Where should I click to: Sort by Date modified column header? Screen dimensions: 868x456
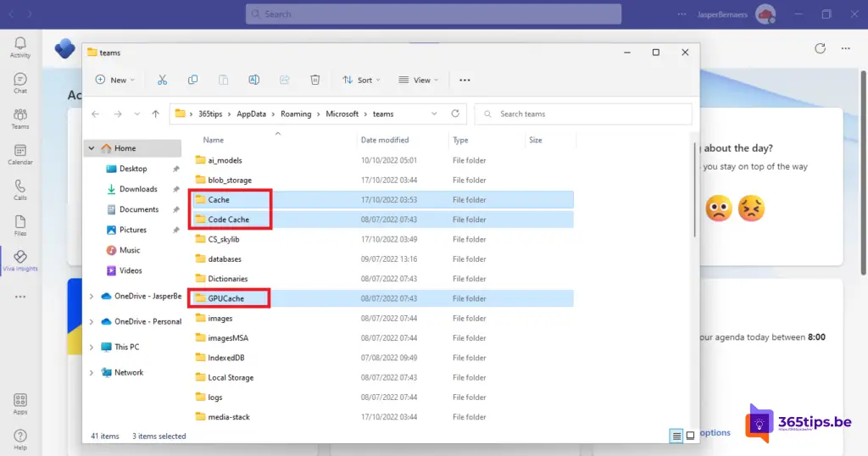coord(385,140)
